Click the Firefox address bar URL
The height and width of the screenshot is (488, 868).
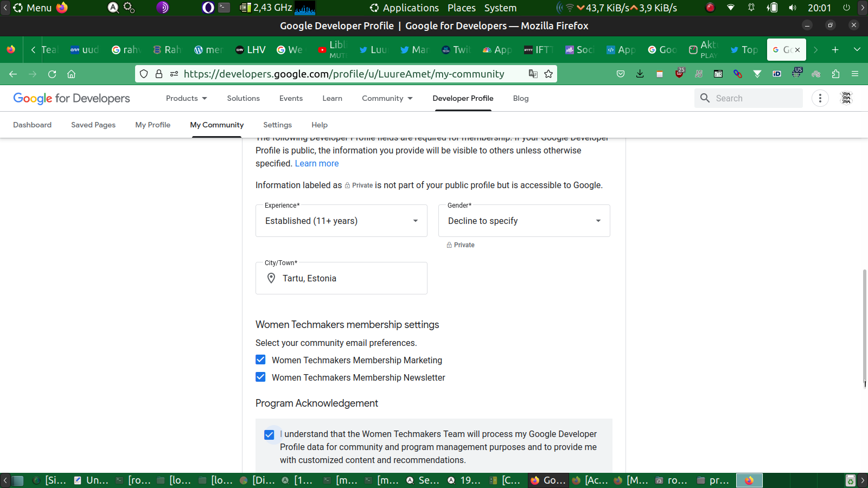click(344, 74)
